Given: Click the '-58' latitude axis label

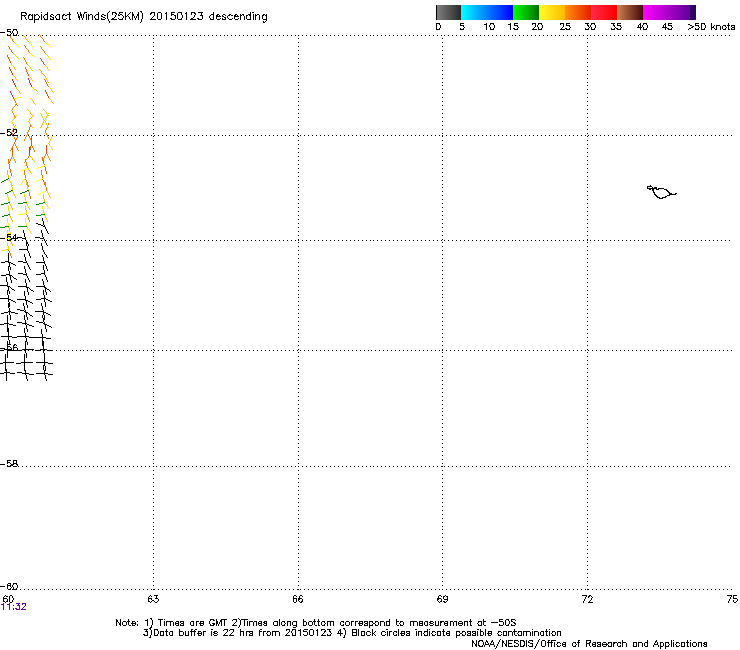Looking at the screenshot, I should [9, 464].
